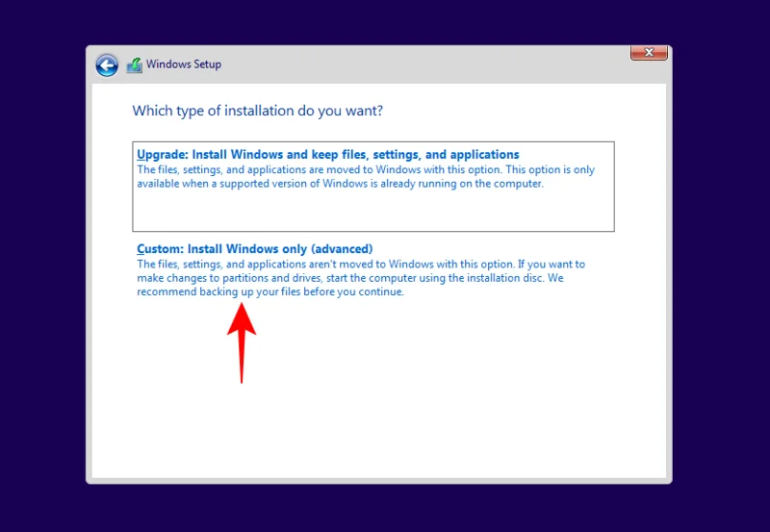Click the Custom option description paragraph
This screenshot has height=532, width=770.
point(361,278)
